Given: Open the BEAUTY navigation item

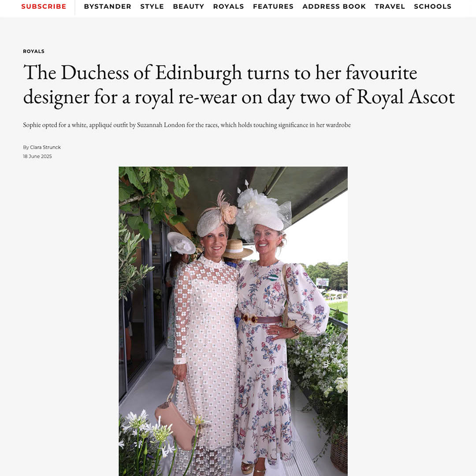Looking at the screenshot, I should [x=189, y=6].
